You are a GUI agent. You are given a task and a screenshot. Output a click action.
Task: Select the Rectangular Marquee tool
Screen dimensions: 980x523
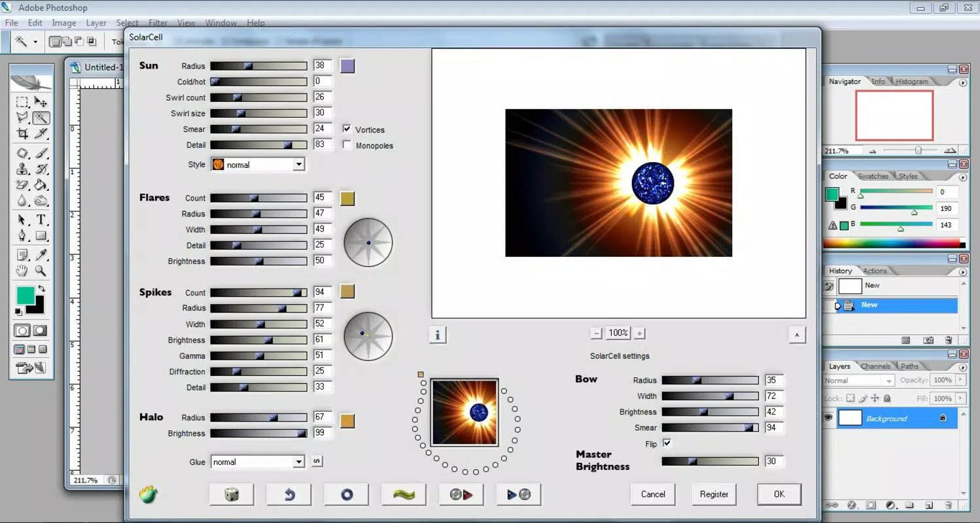pyautogui.click(x=22, y=102)
